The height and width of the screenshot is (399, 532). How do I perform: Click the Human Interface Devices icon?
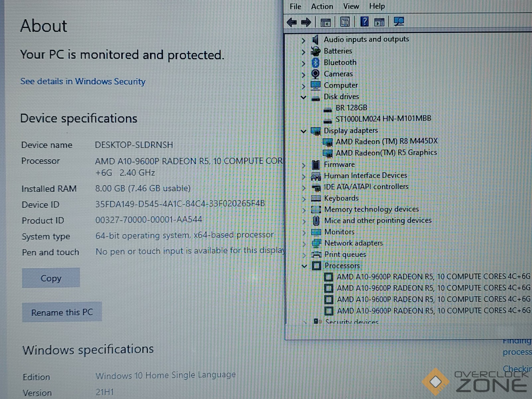click(x=316, y=176)
